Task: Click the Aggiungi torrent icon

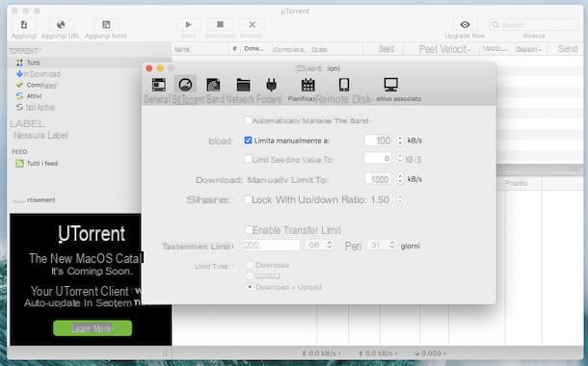Action: coord(24,25)
